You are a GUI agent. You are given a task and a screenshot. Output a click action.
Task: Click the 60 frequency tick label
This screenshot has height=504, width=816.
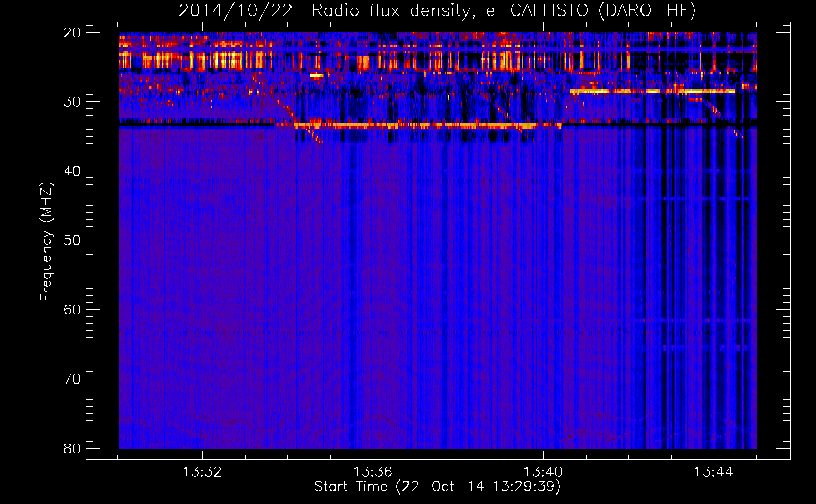point(72,310)
